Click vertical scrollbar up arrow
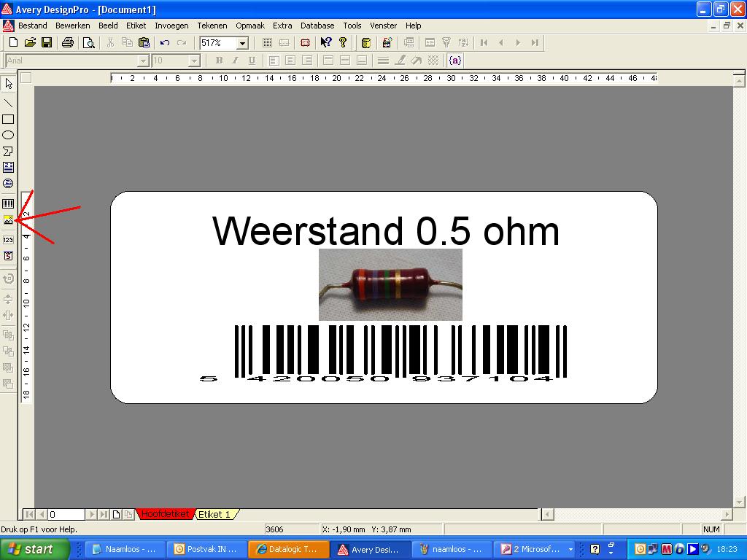Screen dimensions: 747x560 click(739, 82)
